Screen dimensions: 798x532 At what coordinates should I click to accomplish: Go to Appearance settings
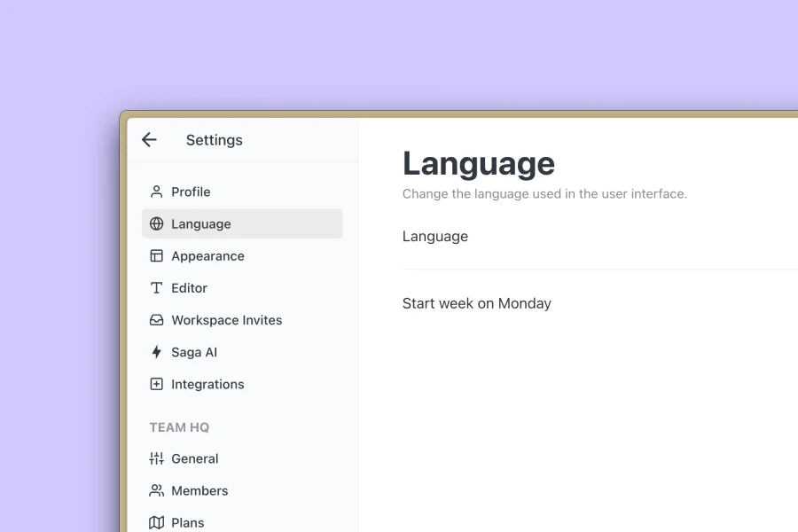pos(242,255)
